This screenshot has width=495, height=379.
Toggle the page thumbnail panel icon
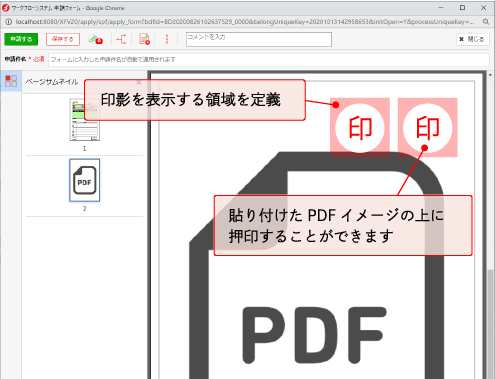click(x=11, y=81)
